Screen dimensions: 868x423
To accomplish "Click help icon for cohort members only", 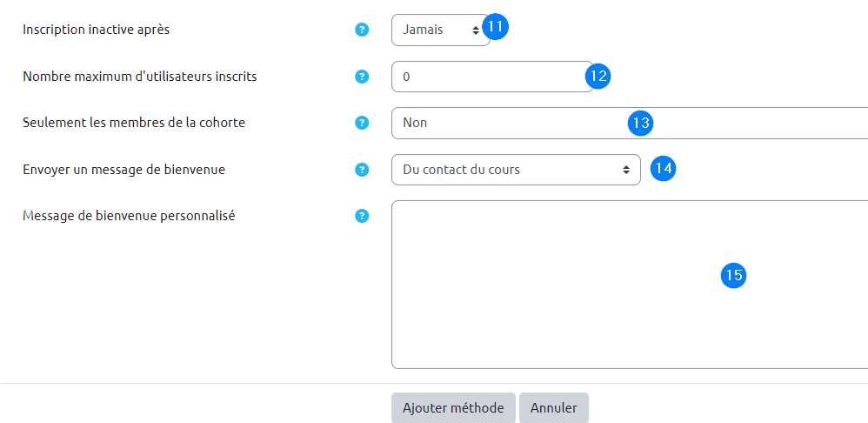I will 363,123.
